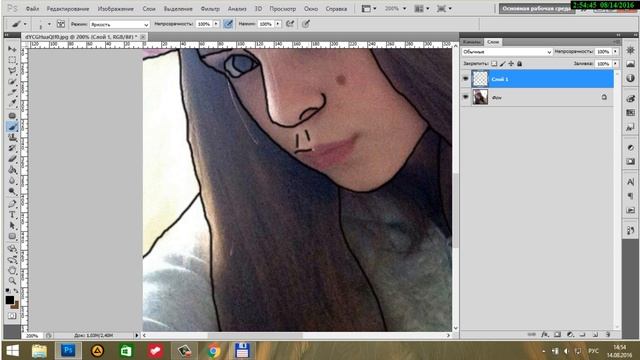This screenshot has width=640, height=360.
Task: Toggle lock image pixels brush icon
Action: 502,64
